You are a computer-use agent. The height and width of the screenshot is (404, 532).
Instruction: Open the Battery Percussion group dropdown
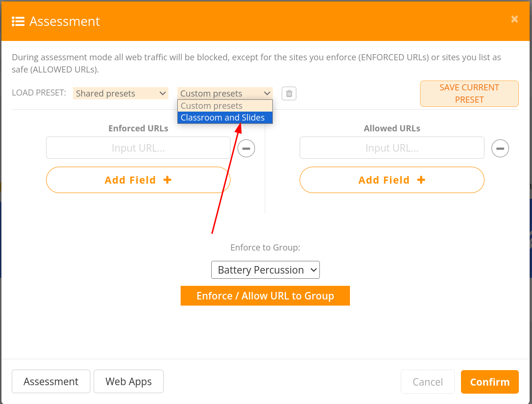[x=265, y=270]
